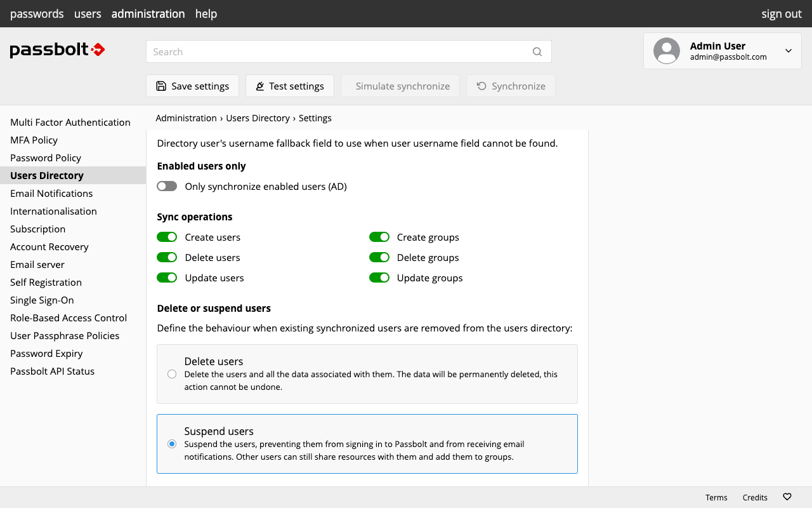
Task: Select the Delete users radio option
Action: point(172,374)
